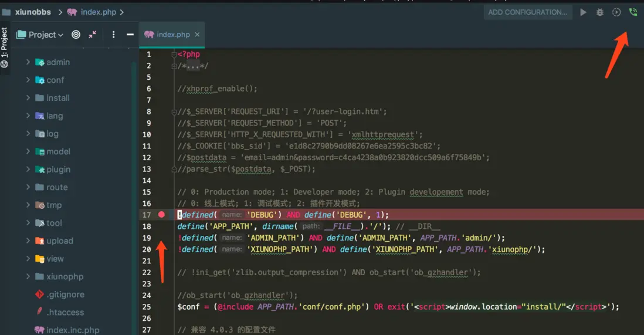This screenshot has width=644, height=335.
Task: Expand the install folder
Action: (28, 98)
